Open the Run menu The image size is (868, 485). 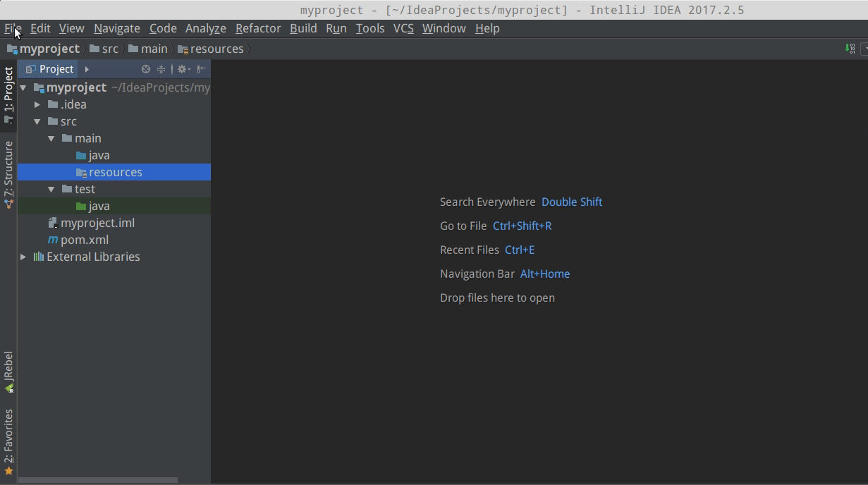coord(336,28)
